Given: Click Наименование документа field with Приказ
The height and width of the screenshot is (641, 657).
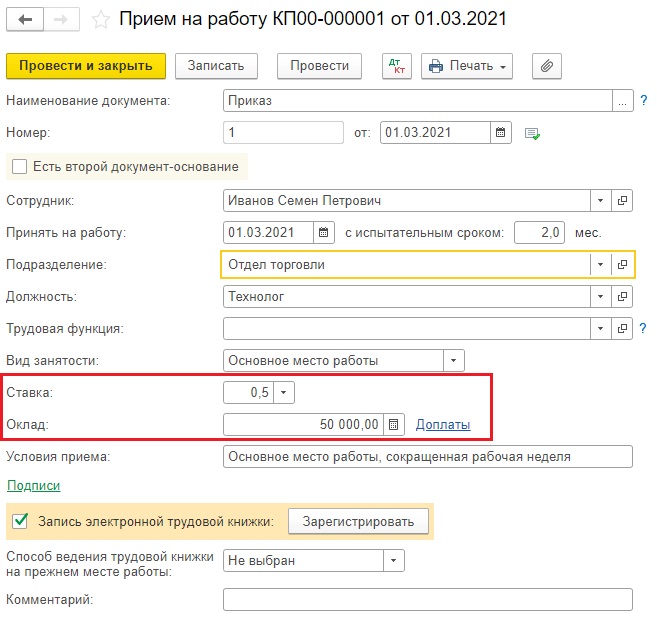Looking at the screenshot, I should pos(418,101).
